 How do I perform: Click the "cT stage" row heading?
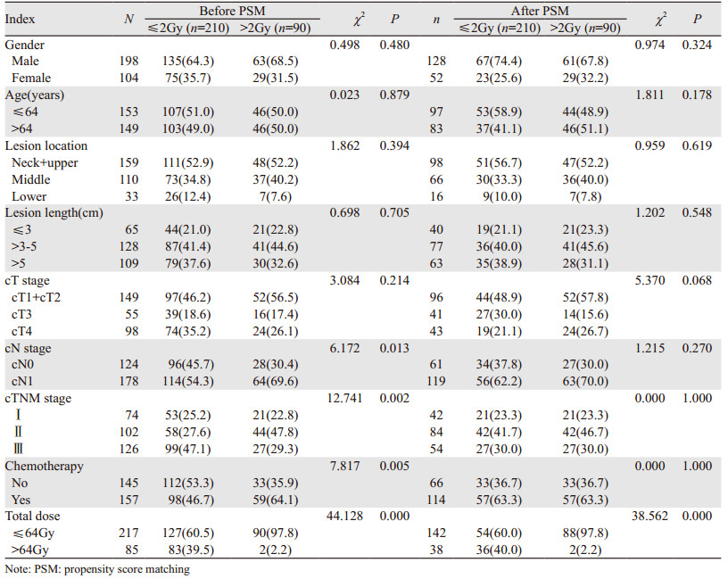(28, 279)
